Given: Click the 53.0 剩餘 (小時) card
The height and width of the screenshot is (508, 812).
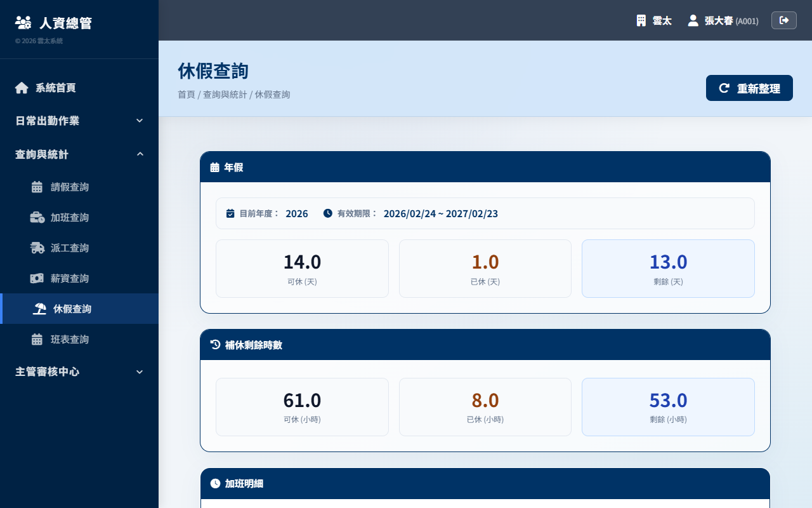Looking at the screenshot, I should click(668, 407).
